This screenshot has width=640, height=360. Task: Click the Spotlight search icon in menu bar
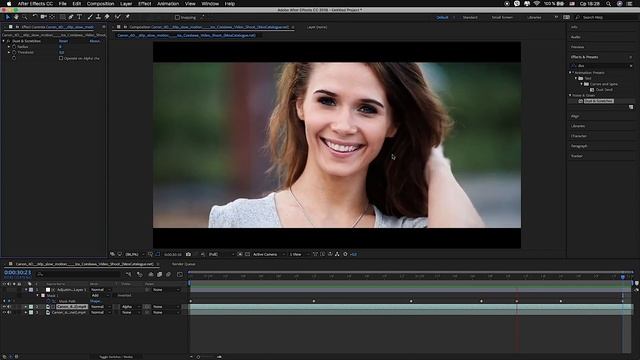pos(608,4)
